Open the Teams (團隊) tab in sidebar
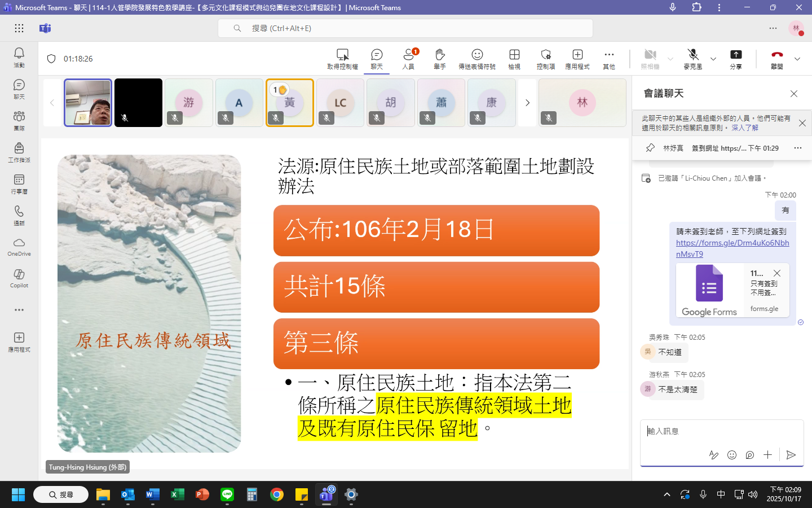 19,120
